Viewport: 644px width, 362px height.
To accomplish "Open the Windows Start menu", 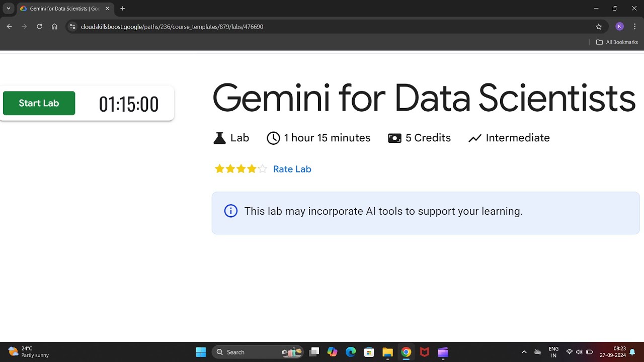I will coord(201,352).
